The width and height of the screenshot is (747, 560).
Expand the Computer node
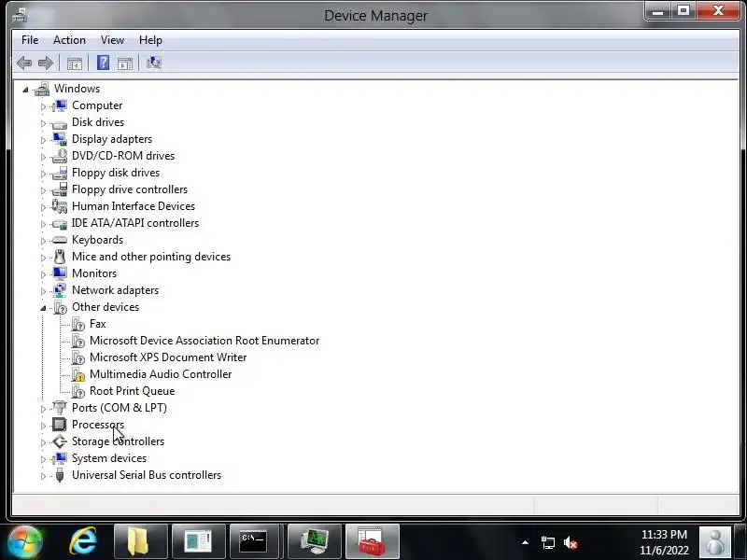(43, 106)
